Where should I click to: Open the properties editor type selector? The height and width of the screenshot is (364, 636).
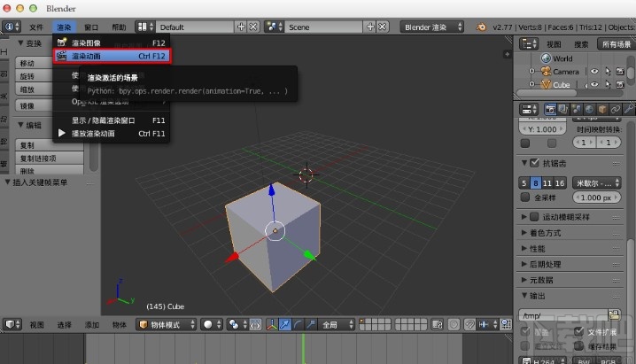point(529,109)
